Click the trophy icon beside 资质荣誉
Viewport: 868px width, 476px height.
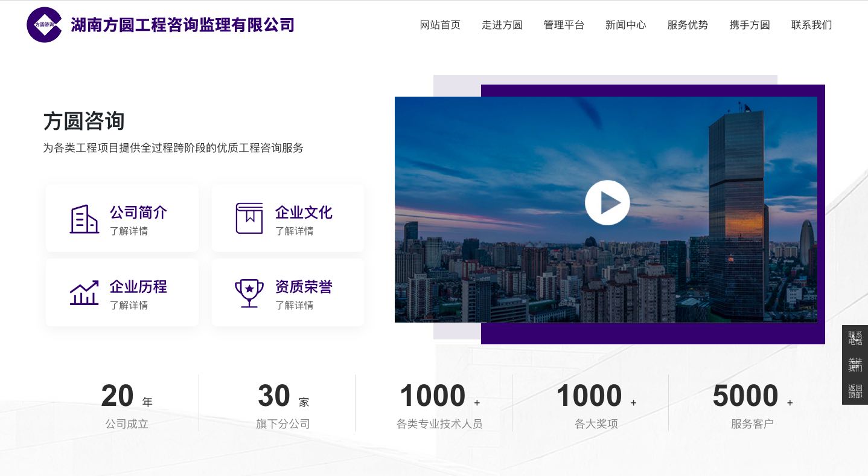249,293
